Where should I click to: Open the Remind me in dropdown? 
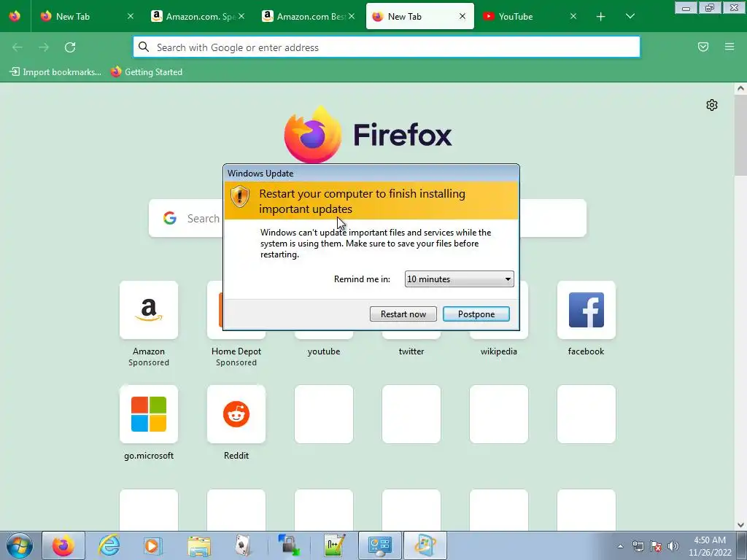[x=460, y=279]
